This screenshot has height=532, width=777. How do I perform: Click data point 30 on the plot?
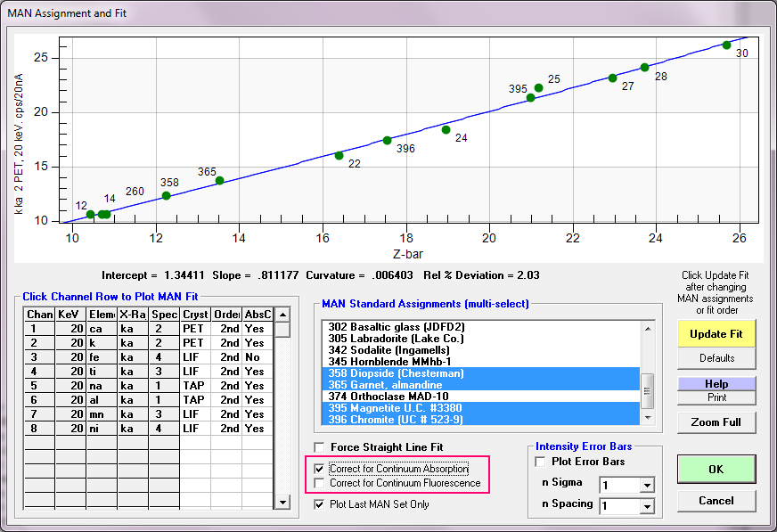[726, 45]
